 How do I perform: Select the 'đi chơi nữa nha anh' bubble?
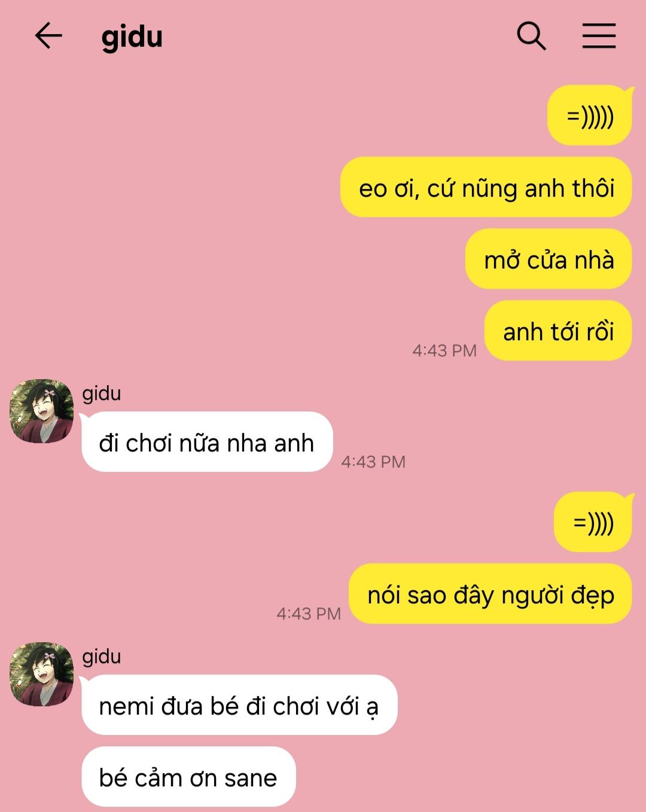(x=207, y=442)
